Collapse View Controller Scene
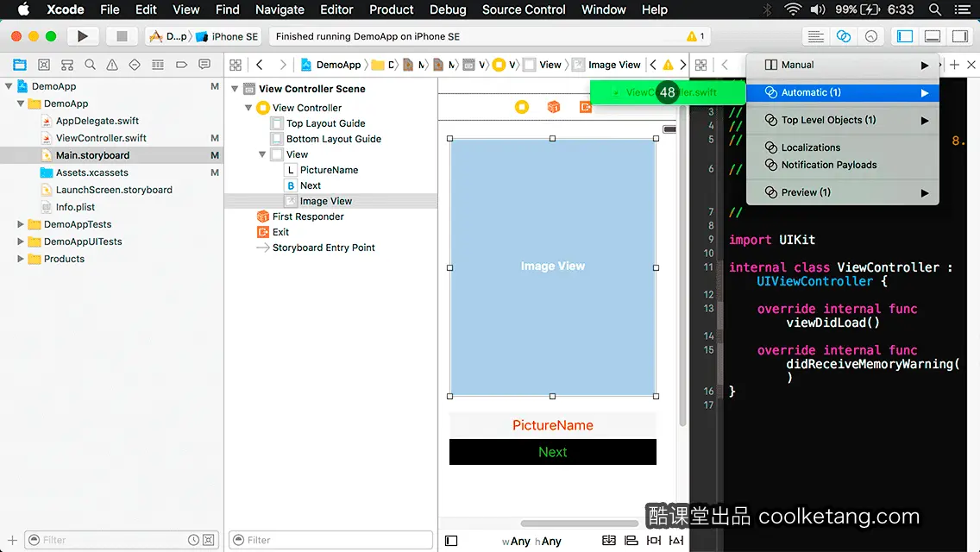The width and height of the screenshot is (980, 552). click(x=235, y=89)
